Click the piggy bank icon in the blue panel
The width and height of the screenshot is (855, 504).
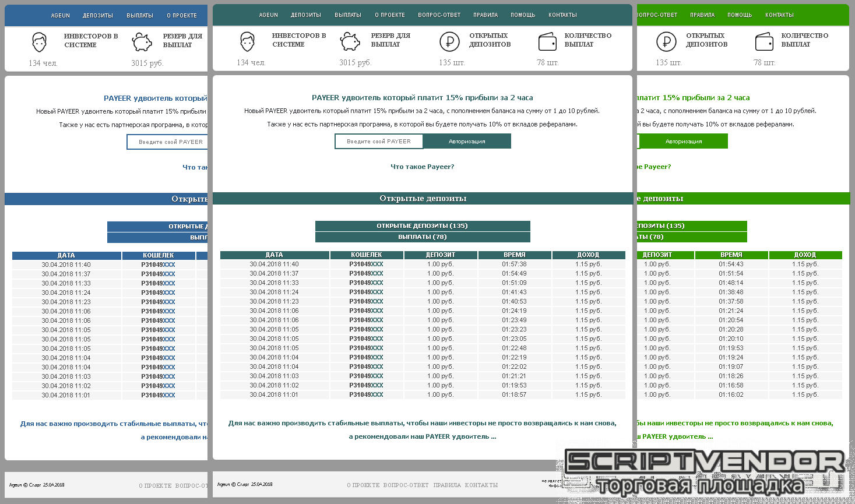pos(142,42)
